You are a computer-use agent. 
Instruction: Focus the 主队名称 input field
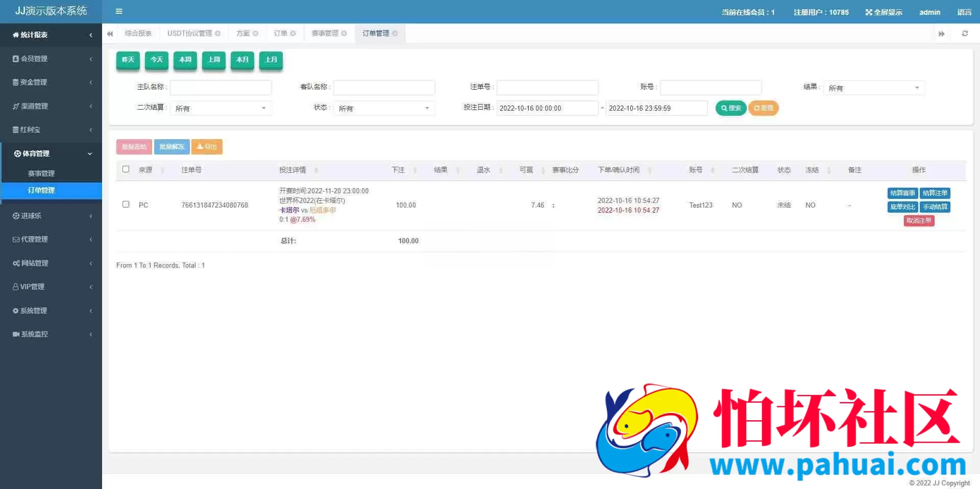click(x=220, y=88)
